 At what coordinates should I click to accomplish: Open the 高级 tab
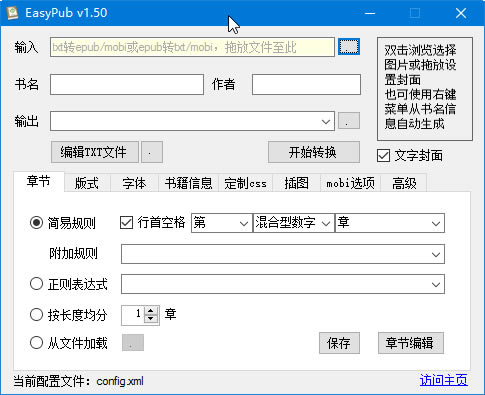404,183
